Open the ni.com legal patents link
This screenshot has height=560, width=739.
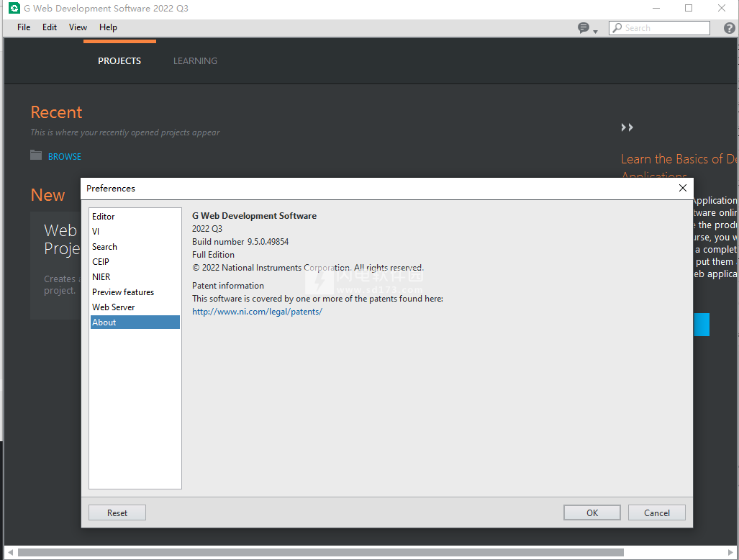tap(257, 312)
